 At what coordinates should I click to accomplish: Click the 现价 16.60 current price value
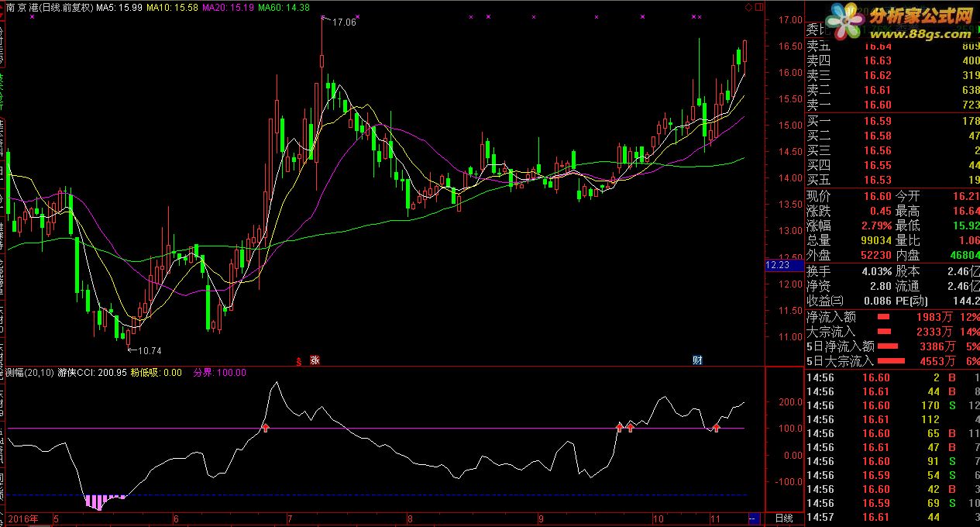877,196
